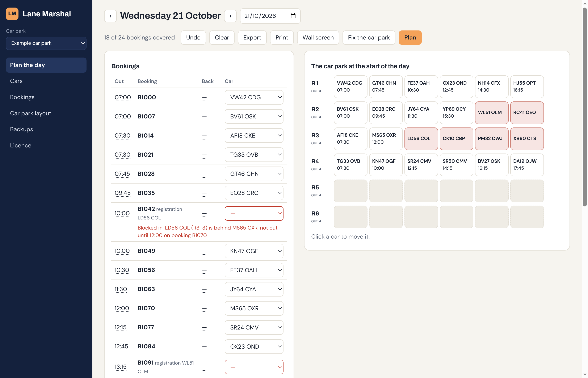Click the LM logo badge
The width and height of the screenshot is (588, 378).
12,14
